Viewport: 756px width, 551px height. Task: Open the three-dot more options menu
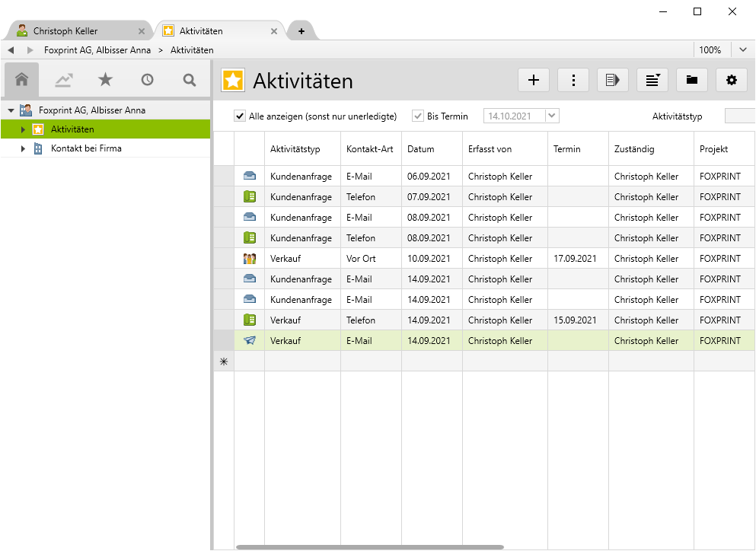pyautogui.click(x=573, y=80)
